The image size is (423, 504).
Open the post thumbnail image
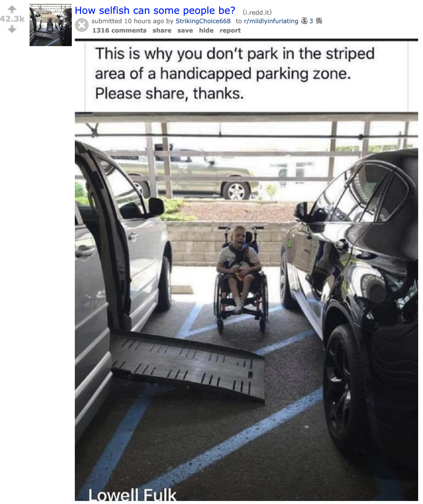pos(51,25)
